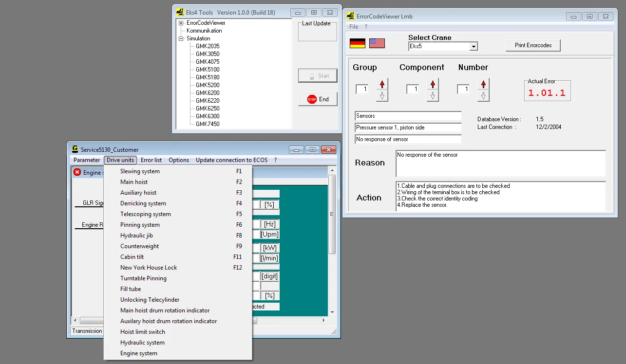Increase Group number with red up arrow
Screen dimensions: 626x364
382,84
